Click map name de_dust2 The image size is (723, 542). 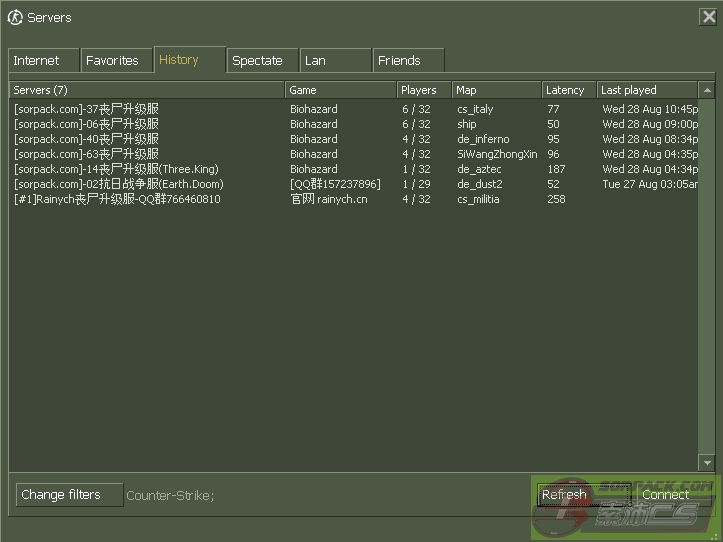(480, 184)
